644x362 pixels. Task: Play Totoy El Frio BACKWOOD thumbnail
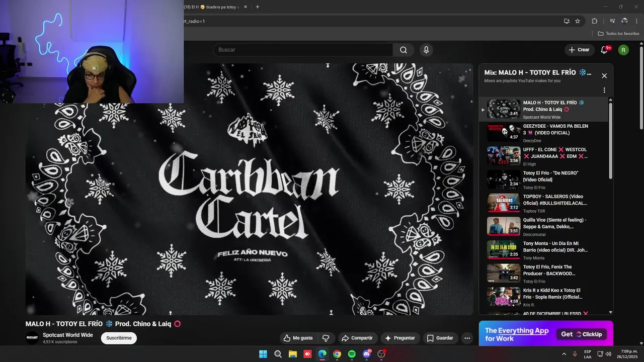pos(504,273)
